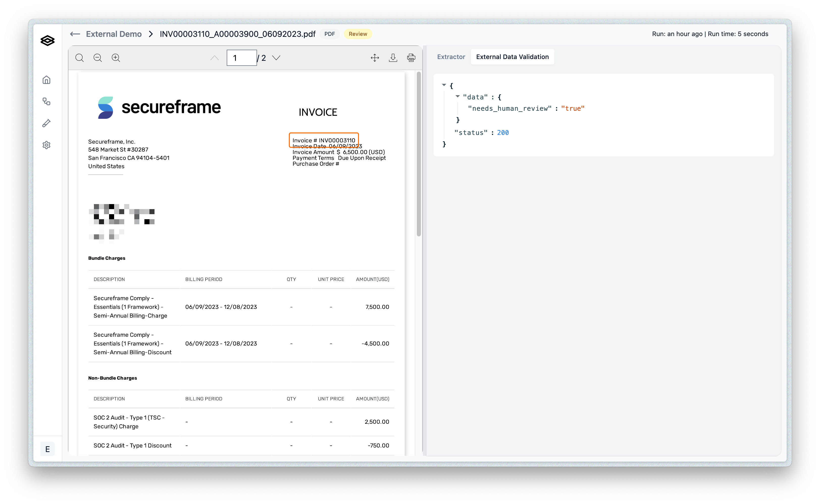Zoom in the PDF viewer

(116, 58)
